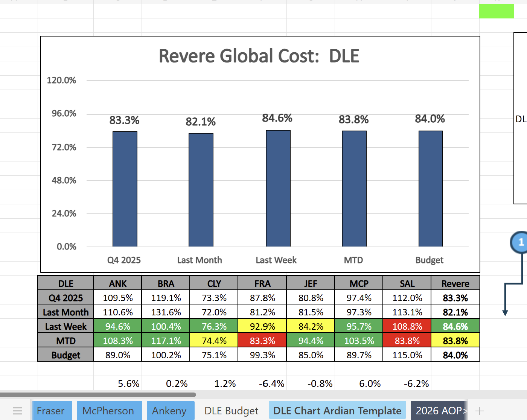
Task: Select the red 108.8% SAL cell
Action: click(407, 326)
